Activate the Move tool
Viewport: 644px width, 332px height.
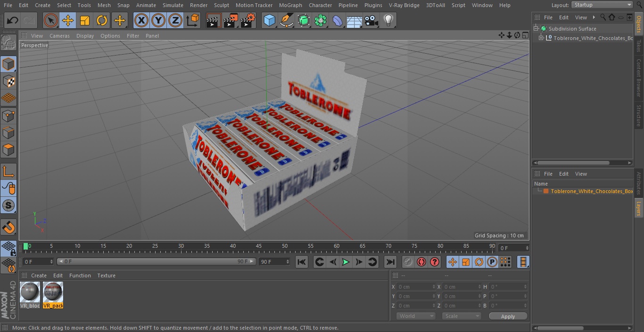pos(68,20)
